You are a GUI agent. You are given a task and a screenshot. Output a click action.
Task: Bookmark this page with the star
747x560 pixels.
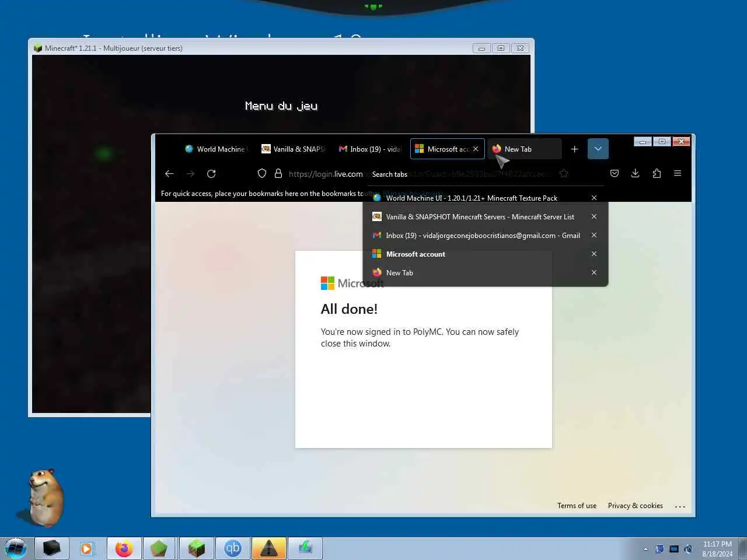coord(564,173)
